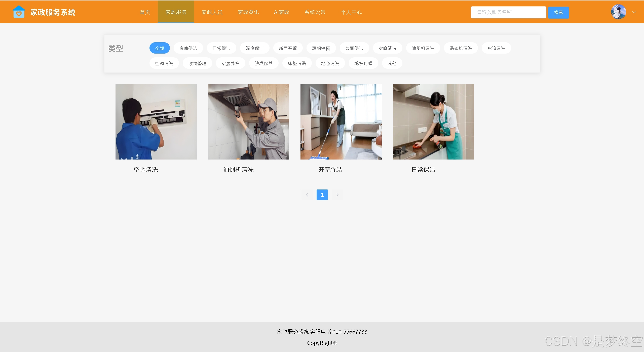
Task: Filter by 油烟机清洗 type
Action: (423, 48)
